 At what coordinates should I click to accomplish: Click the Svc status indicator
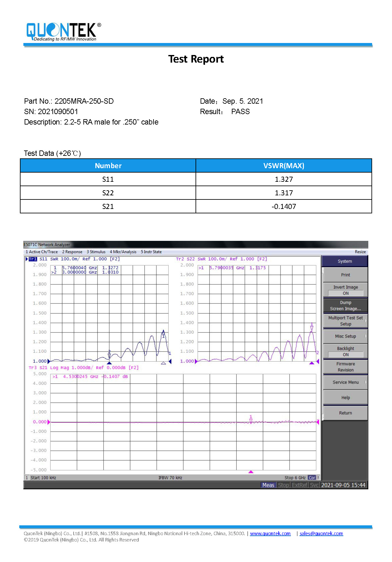[314, 485]
